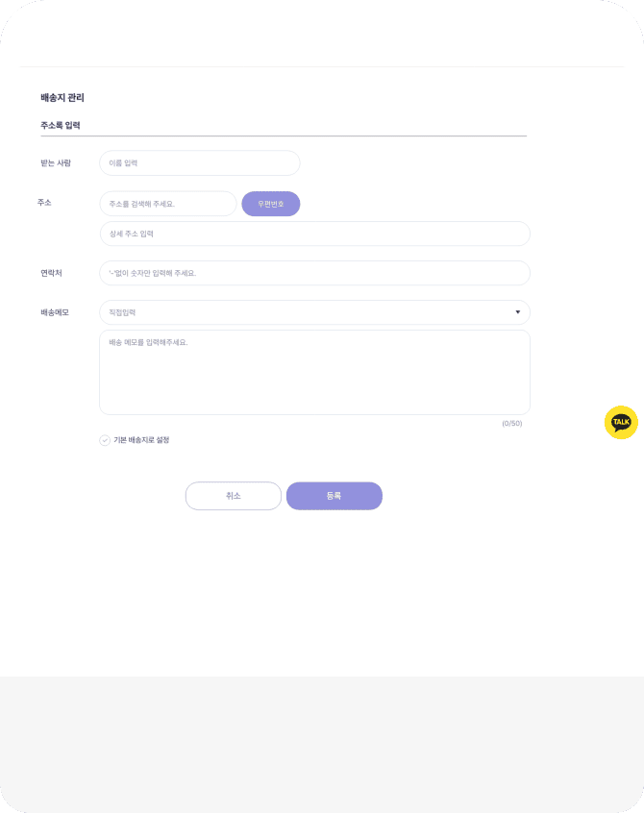Viewport: 644px width, 813px height.
Task: Click the delivery memo dropdown arrow
Action: (x=517, y=312)
